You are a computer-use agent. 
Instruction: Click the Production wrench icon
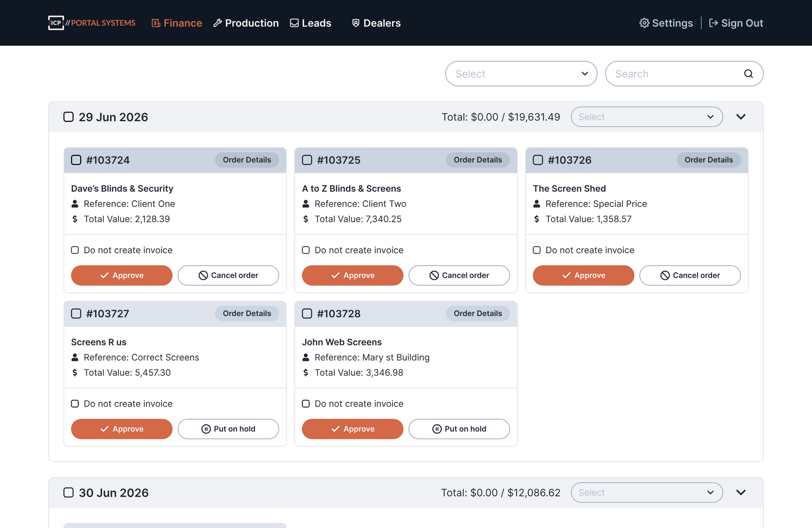[x=217, y=23]
